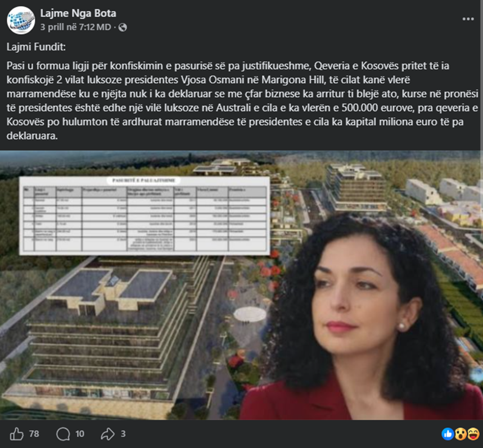Show the 10 comments count
The image size is (483, 448).
tap(80, 434)
